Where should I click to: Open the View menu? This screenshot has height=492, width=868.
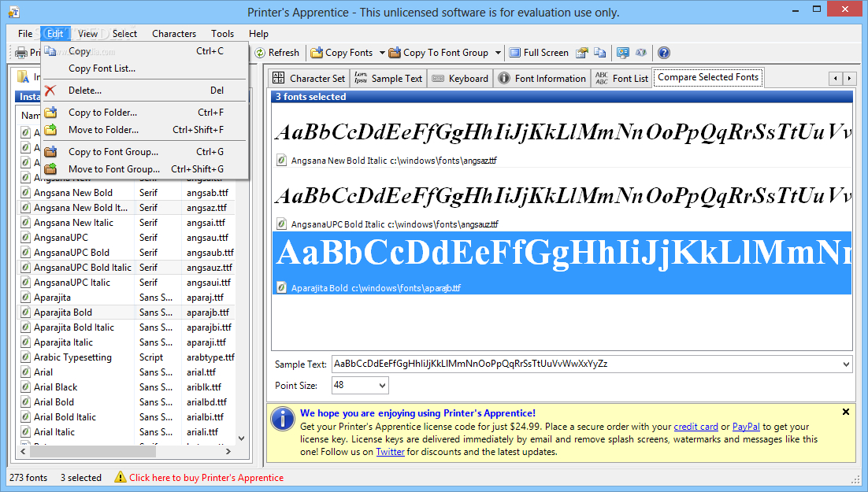[x=87, y=34]
